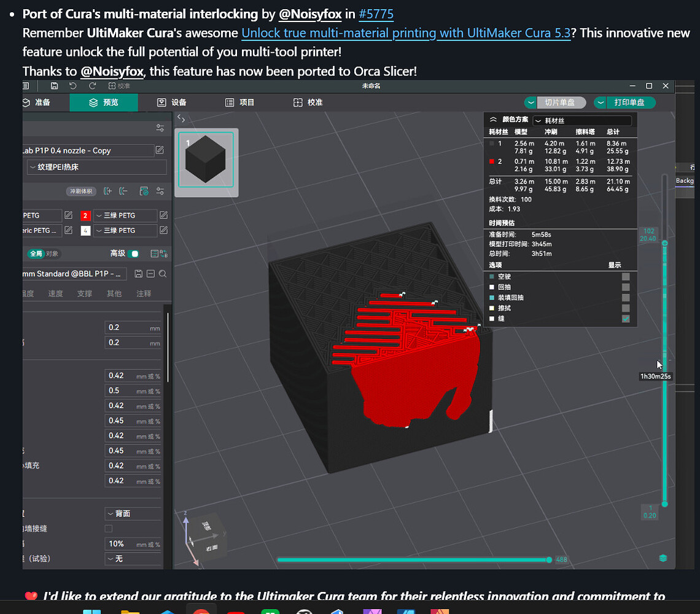Click red filament 2 color swatch

[85, 216]
